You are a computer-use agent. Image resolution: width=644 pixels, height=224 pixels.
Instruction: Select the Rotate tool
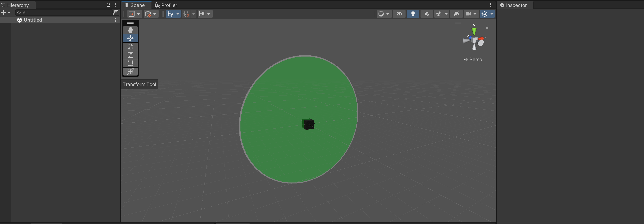(130, 47)
